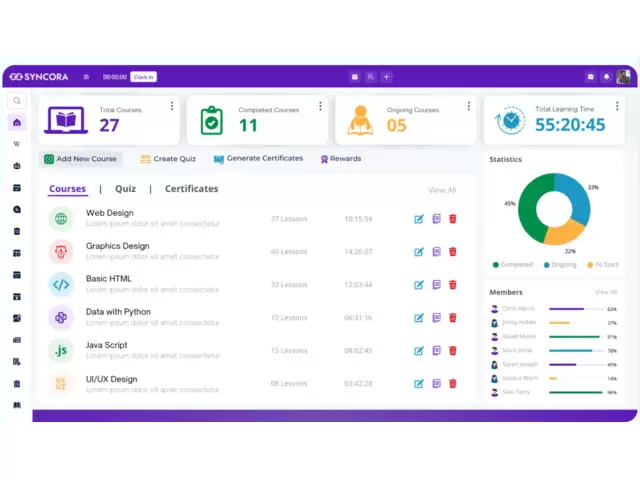Expand the Completed Courses three-dot menu

pos(320,106)
